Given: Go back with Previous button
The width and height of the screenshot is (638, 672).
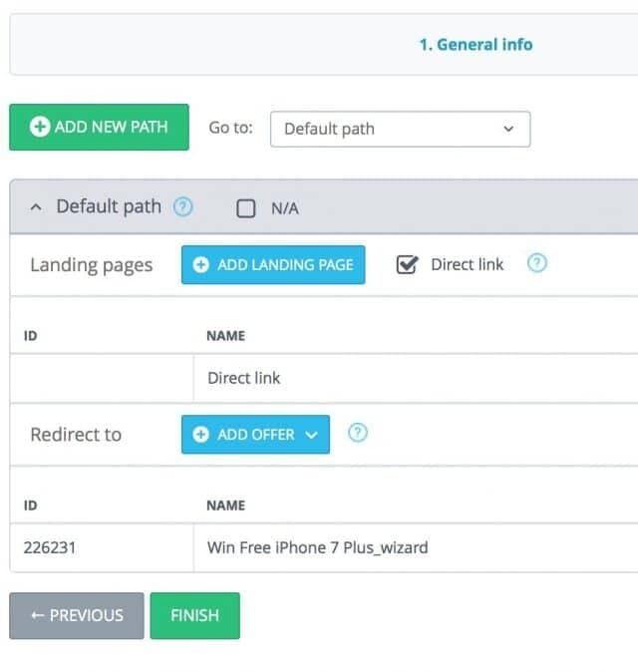Looking at the screenshot, I should [77, 615].
